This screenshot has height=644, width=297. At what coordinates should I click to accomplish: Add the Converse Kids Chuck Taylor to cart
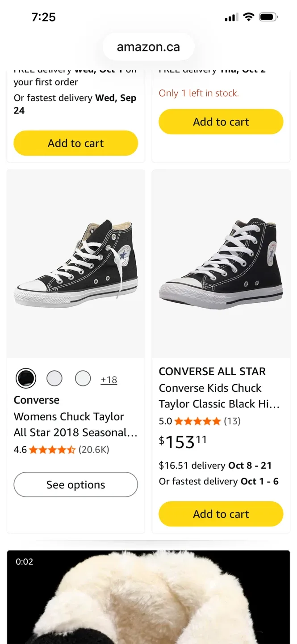point(221,513)
